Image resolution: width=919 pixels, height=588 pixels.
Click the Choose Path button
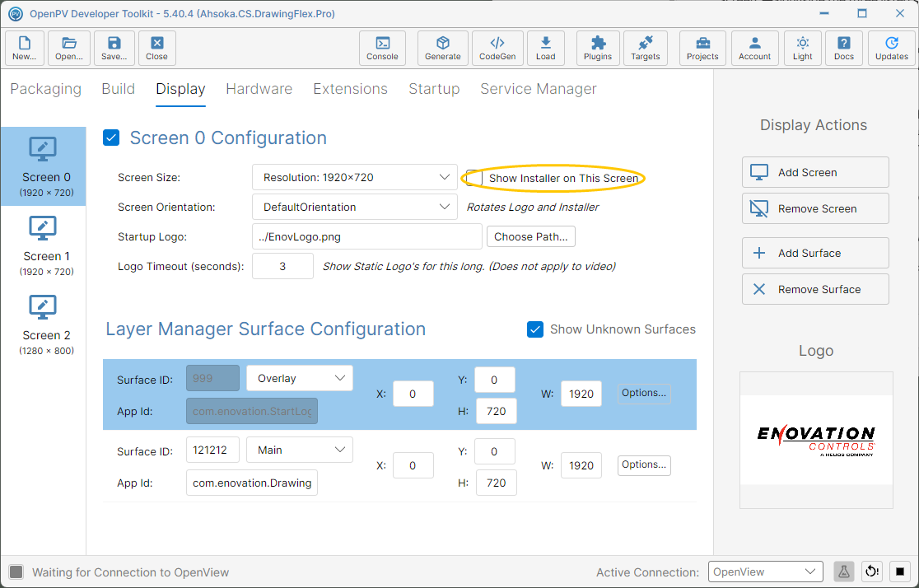tap(531, 237)
